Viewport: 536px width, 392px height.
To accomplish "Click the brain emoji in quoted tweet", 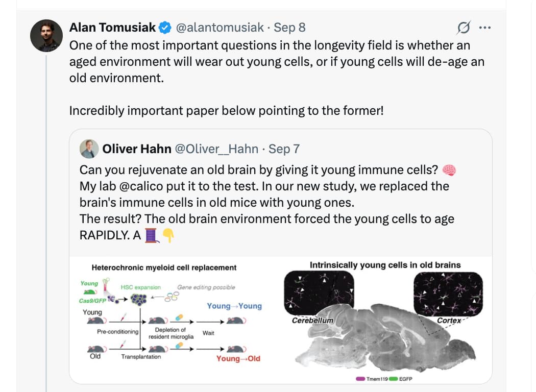I will pyautogui.click(x=449, y=170).
